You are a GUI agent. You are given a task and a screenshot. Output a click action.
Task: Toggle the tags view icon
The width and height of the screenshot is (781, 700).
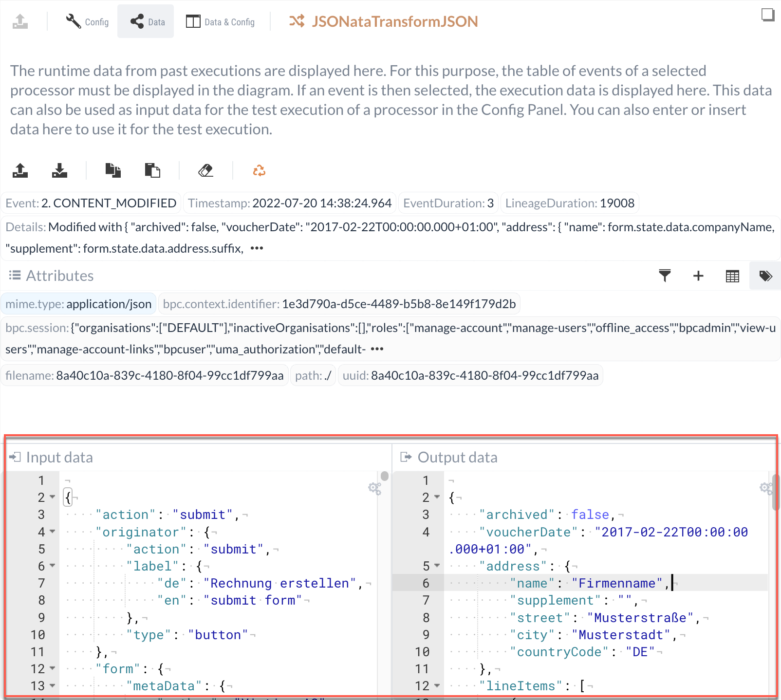click(765, 276)
